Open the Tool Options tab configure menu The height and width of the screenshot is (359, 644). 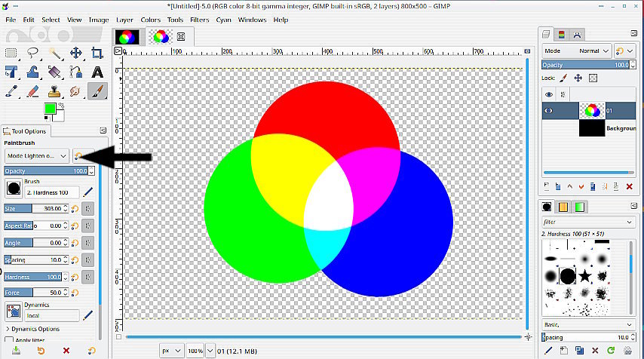click(103, 130)
